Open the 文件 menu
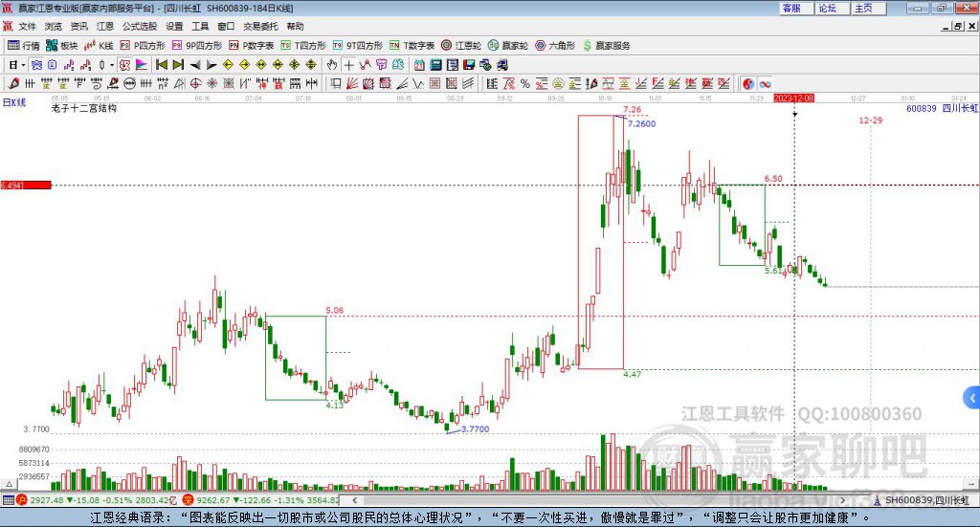The height and width of the screenshot is (527, 980). click(27, 26)
